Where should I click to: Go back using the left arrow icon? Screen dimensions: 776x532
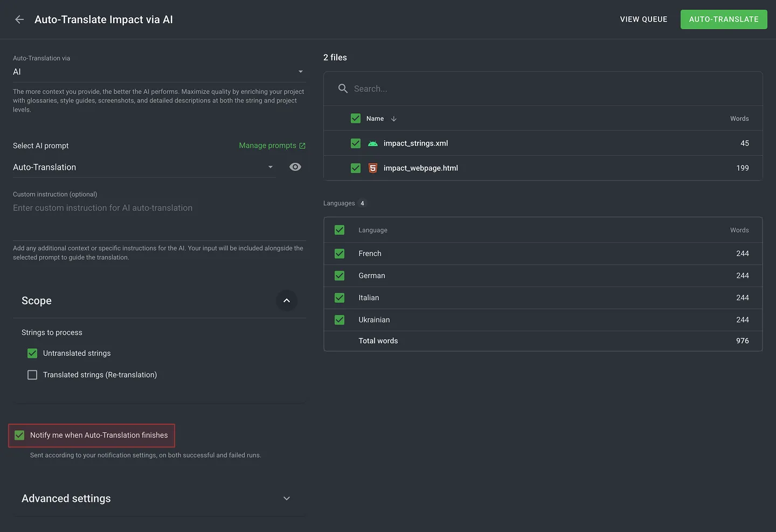coord(19,19)
